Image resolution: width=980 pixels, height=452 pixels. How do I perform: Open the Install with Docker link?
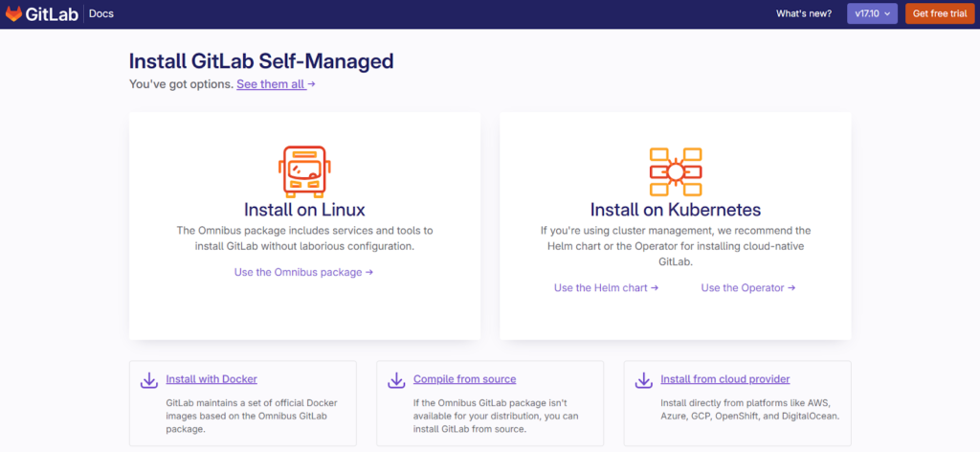pyautogui.click(x=212, y=379)
